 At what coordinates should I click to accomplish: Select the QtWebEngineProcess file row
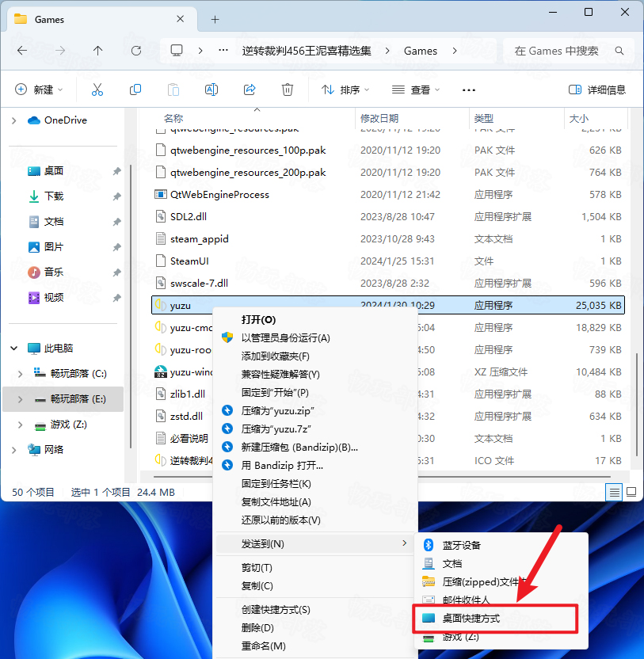tap(388, 195)
